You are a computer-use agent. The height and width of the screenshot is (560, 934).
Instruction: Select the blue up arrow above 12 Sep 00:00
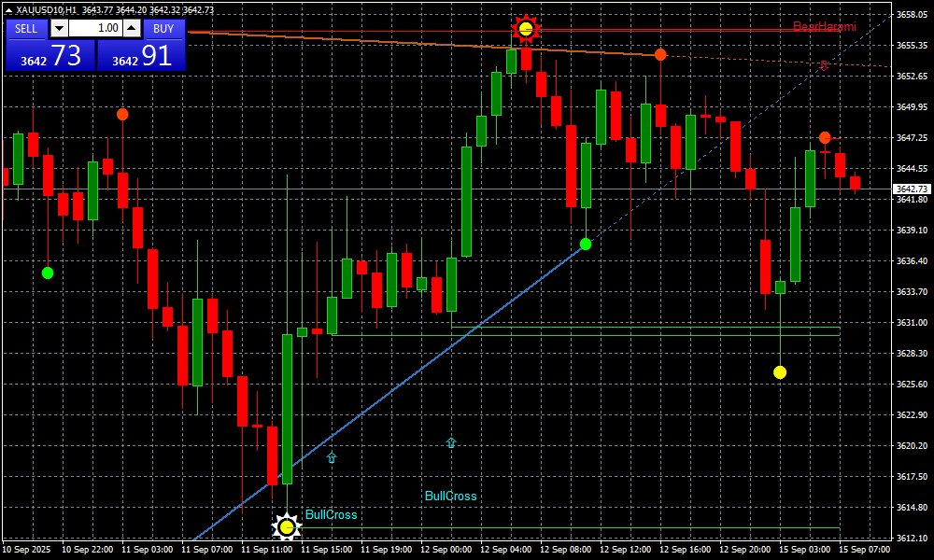coord(451,443)
